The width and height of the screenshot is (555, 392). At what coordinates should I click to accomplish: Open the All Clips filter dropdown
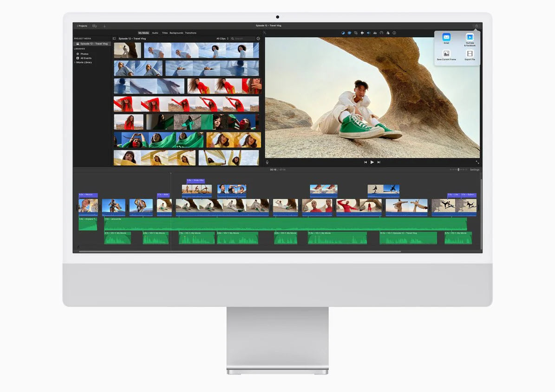tap(222, 39)
